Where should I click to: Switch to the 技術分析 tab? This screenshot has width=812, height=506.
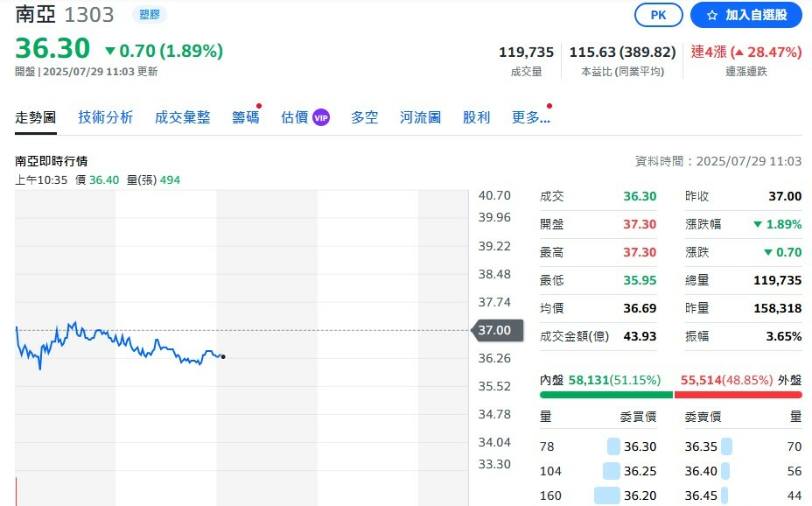click(104, 116)
